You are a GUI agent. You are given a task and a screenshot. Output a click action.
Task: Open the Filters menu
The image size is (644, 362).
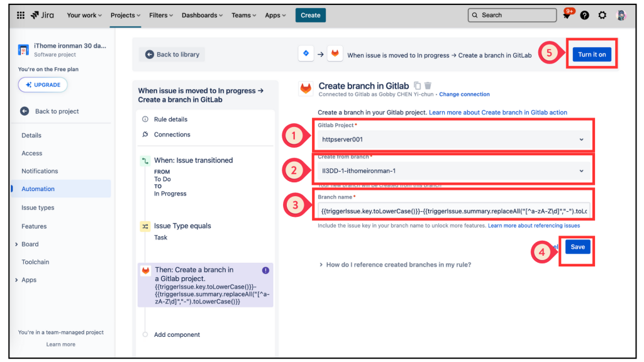[x=160, y=15]
